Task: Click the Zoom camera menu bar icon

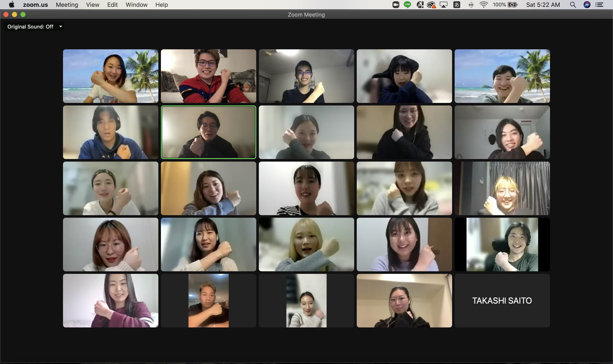Action: coord(396,5)
